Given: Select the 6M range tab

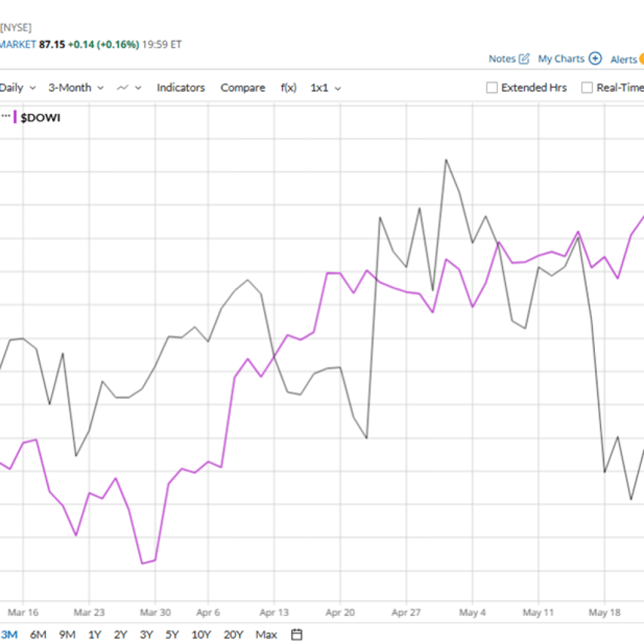Looking at the screenshot, I should (x=38, y=635).
